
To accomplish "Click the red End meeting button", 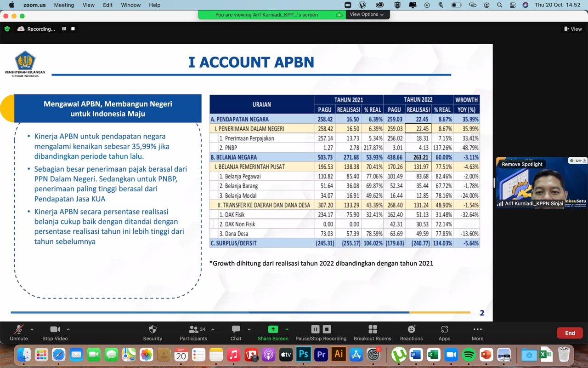I will click(x=570, y=333).
